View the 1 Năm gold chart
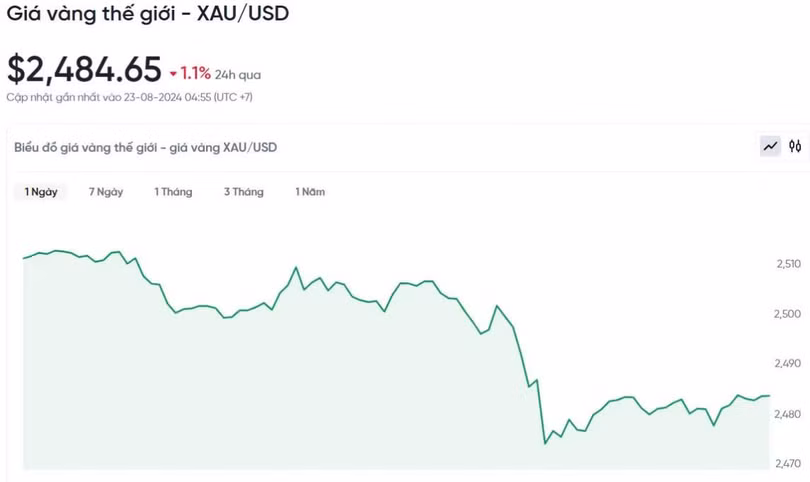Screen dimensions: 810x482 point(310,192)
